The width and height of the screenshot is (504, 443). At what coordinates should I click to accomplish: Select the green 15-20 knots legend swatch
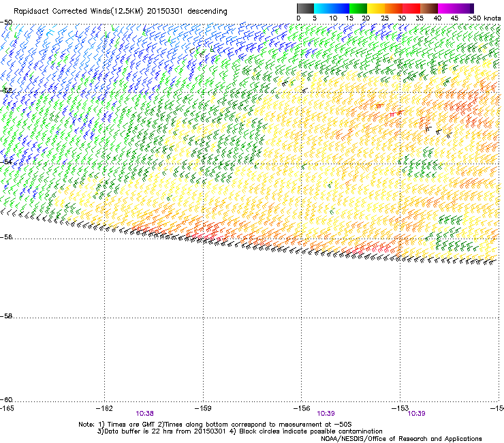point(358,8)
